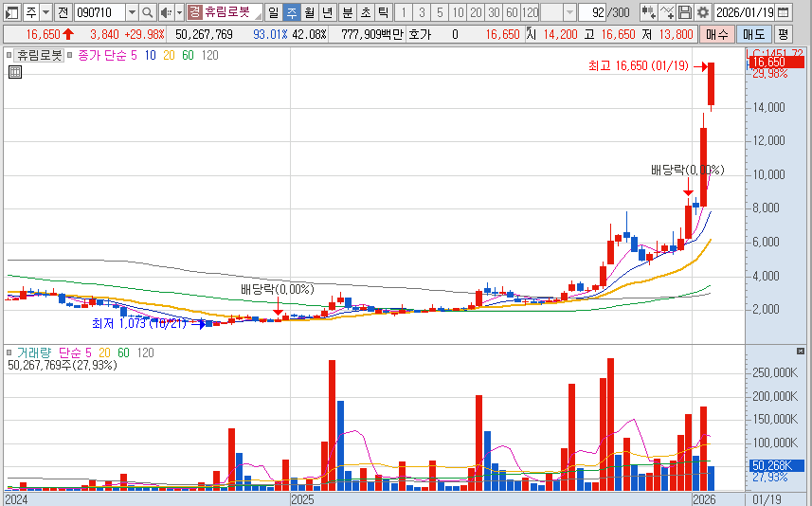Viewport: 812px width, 506px height.
Task: Click the 최저 1,073 (10/21) annotation
Action: coord(138,323)
